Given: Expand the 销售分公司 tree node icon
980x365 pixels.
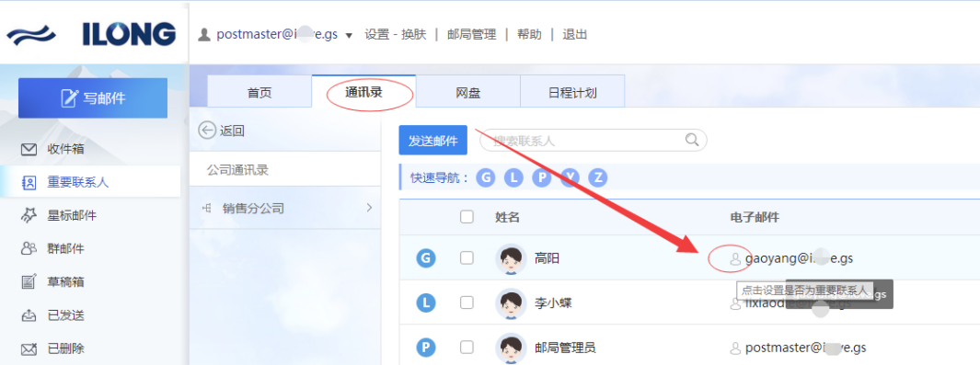Looking at the screenshot, I should [207, 208].
